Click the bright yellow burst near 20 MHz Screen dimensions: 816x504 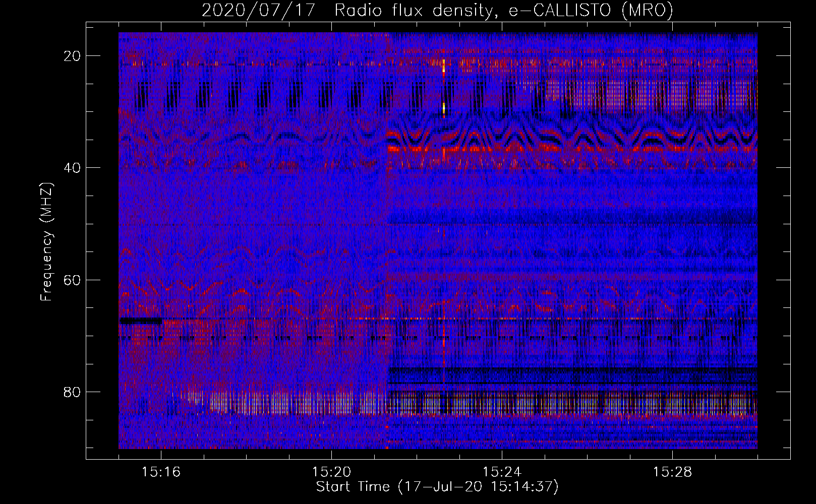click(444, 67)
